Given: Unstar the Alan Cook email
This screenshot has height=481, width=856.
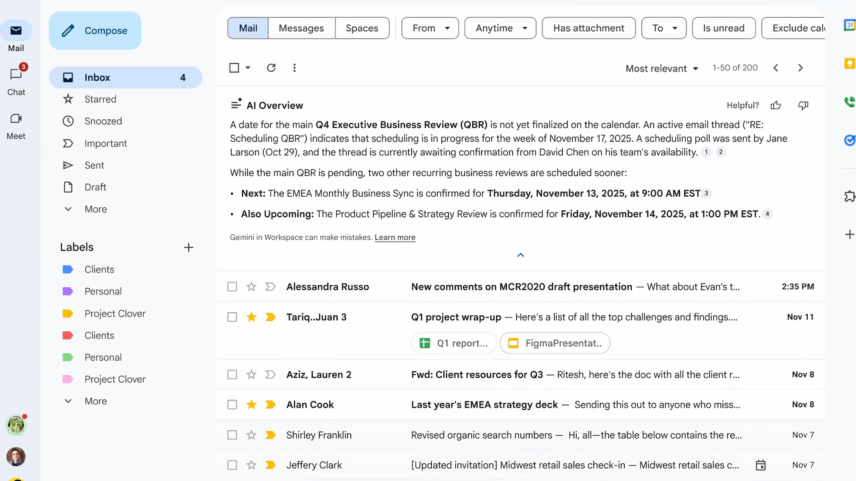Looking at the screenshot, I should click(x=251, y=405).
